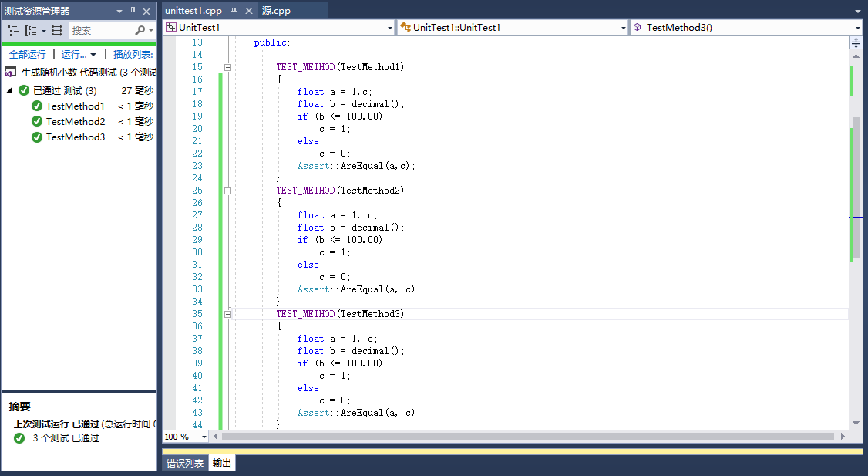Collapse the TestMethod1 code block

[x=227, y=67]
